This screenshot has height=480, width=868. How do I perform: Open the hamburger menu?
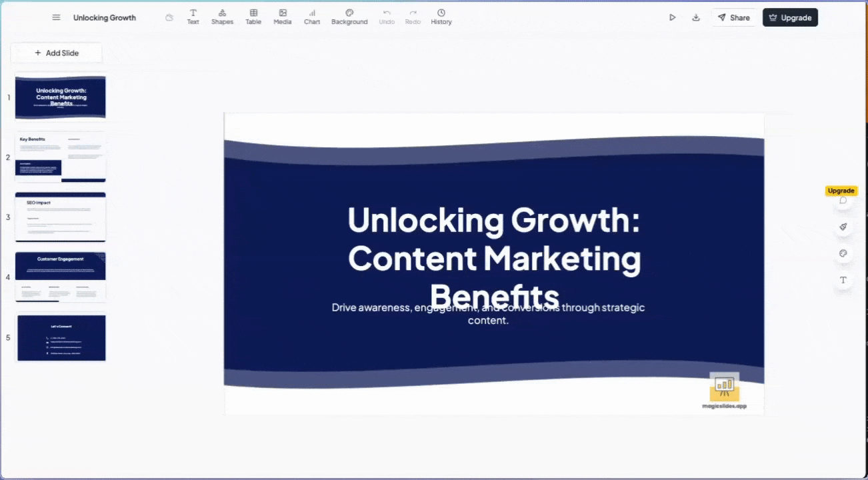point(57,17)
